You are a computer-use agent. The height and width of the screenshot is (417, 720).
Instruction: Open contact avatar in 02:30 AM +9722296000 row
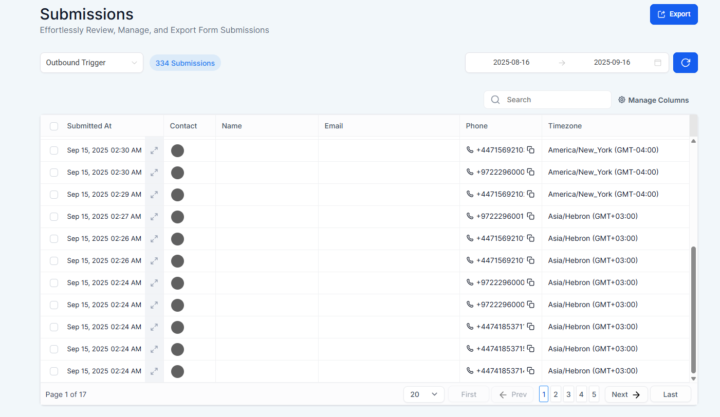point(177,173)
